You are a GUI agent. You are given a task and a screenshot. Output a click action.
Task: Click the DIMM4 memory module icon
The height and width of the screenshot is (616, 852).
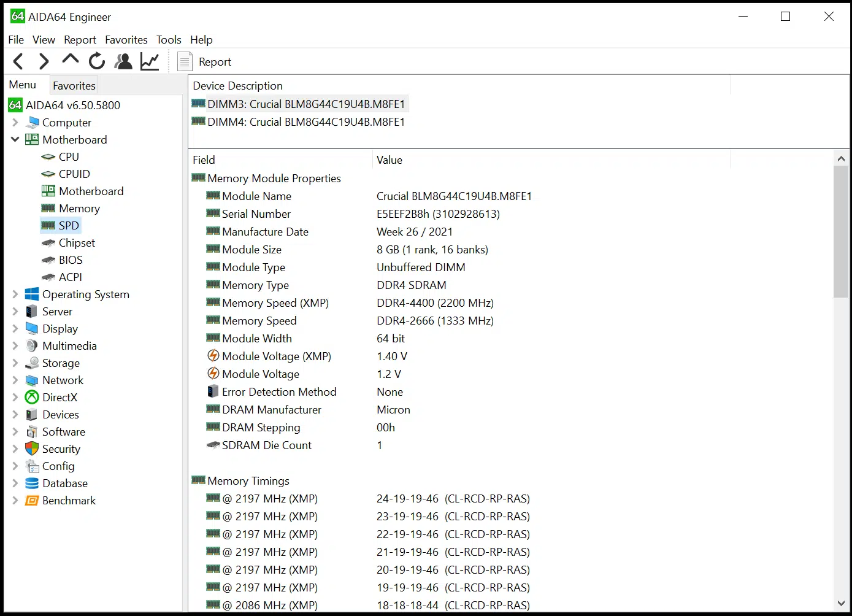click(198, 121)
